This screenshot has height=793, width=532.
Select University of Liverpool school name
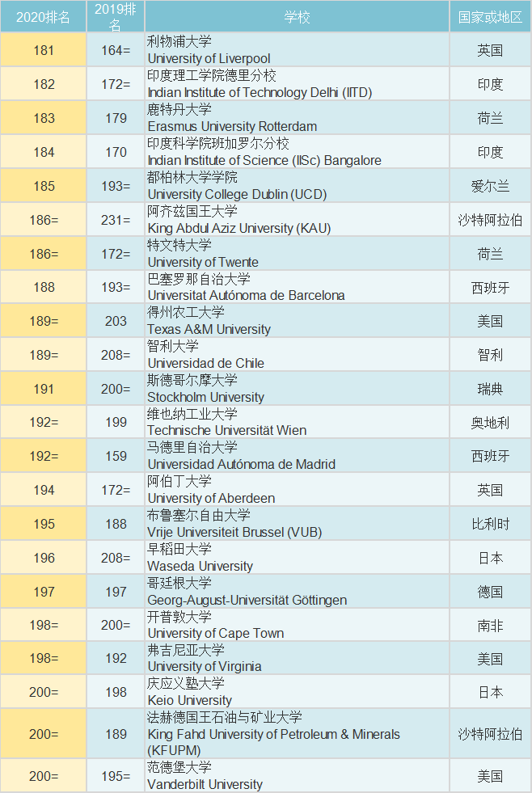(209, 59)
